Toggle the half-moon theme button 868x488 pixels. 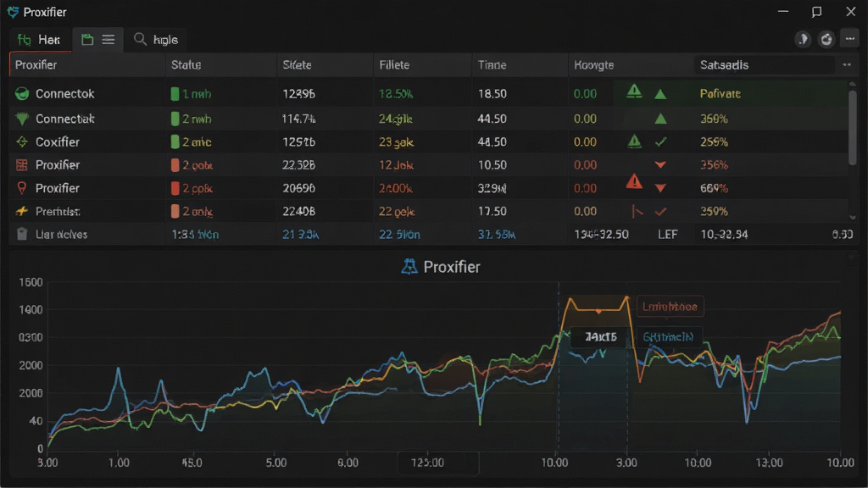pyautogui.click(x=803, y=39)
